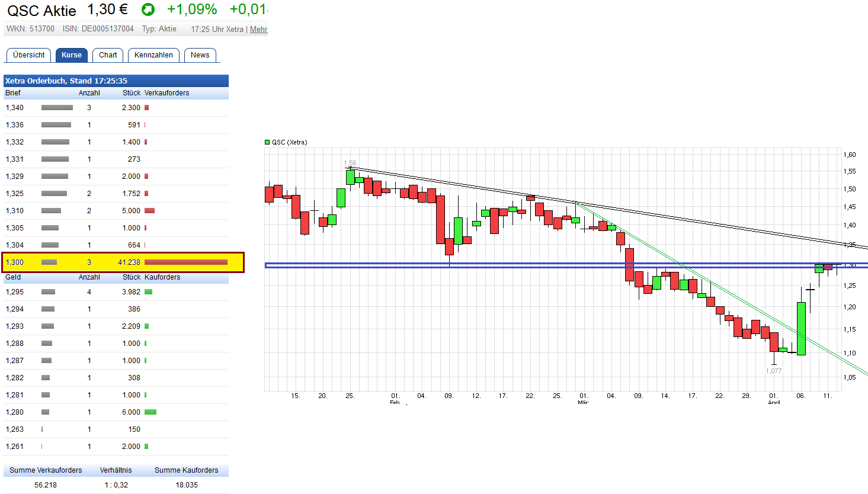Select bid price 1,294
Screen dimensions: 868x494
tap(15, 309)
